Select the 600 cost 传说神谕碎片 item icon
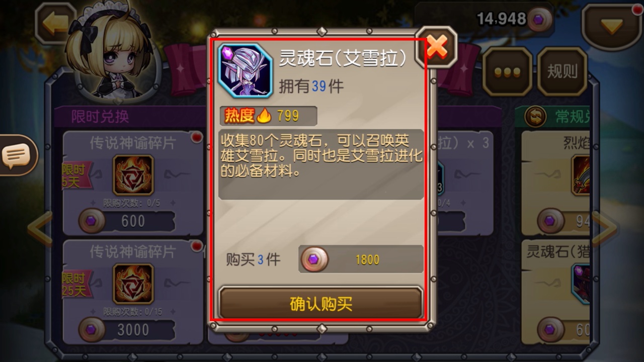The width and height of the screenshot is (644, 362). pos(133,175)
